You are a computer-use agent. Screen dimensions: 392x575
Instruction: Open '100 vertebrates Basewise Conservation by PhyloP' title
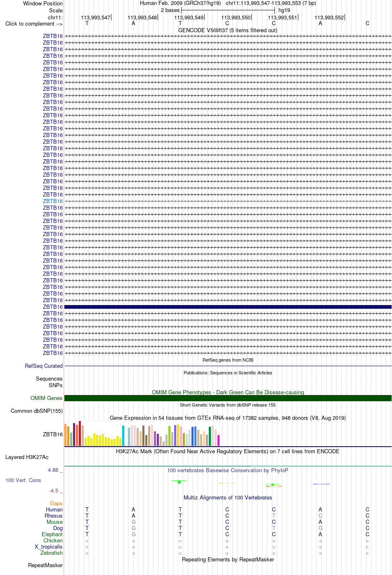click(228, 470)
